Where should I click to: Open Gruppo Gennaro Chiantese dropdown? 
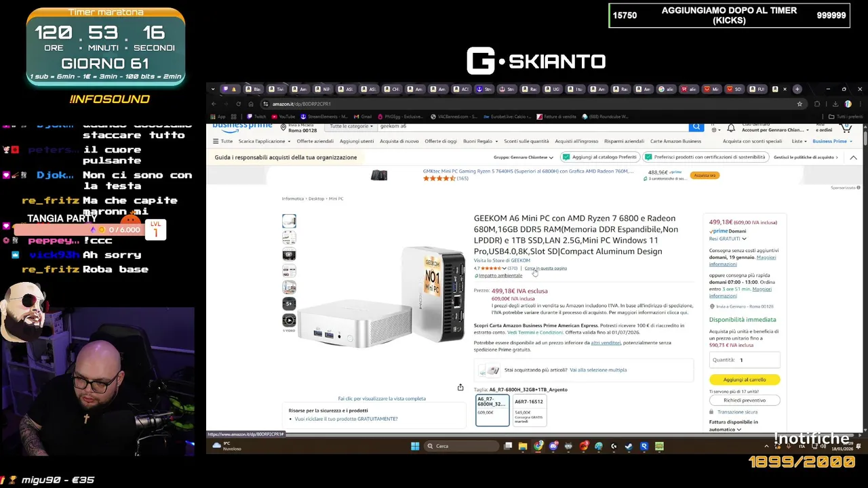point(523,157)
